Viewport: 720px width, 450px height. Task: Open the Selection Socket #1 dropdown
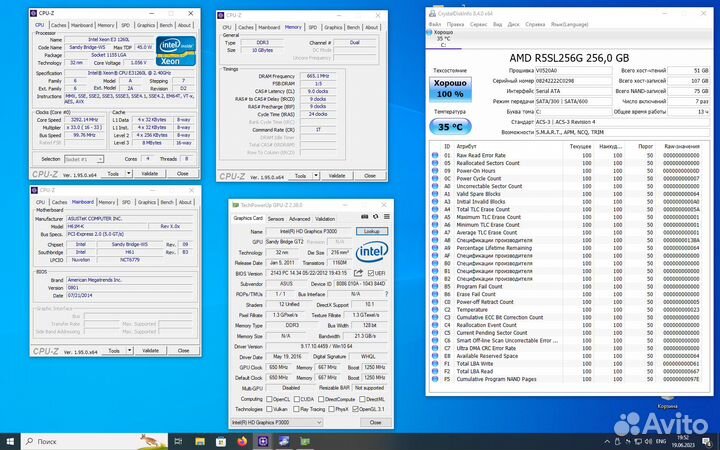(x=84, y=159)
